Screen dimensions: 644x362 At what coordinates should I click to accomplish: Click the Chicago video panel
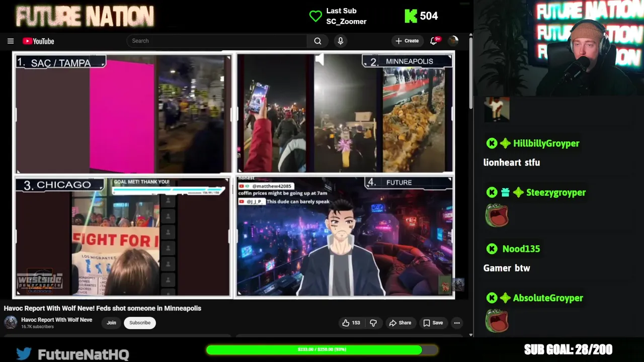click(123, 236)
